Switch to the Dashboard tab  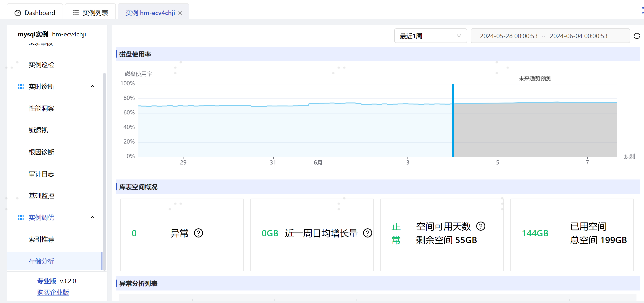coord(35,13)
